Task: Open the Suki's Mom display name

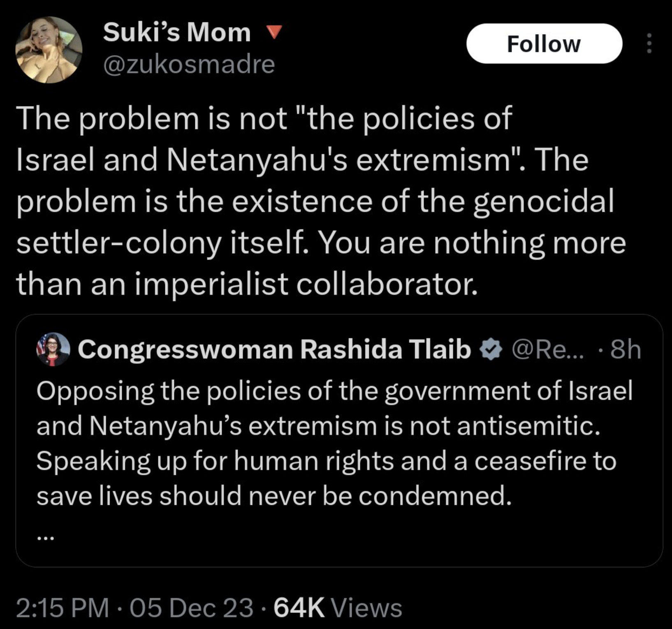Action: coord(177,32)
